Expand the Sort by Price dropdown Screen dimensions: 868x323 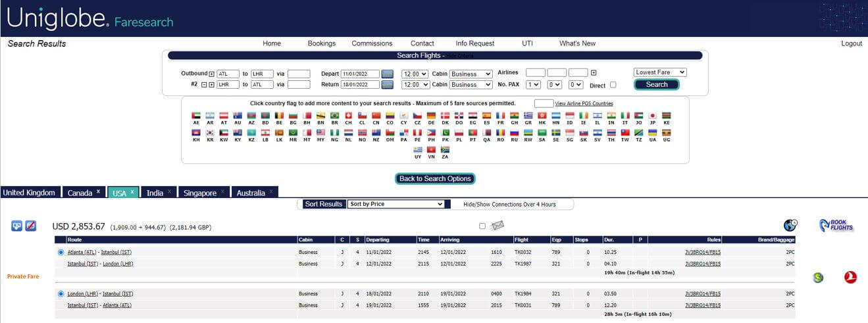pos(396,204)
